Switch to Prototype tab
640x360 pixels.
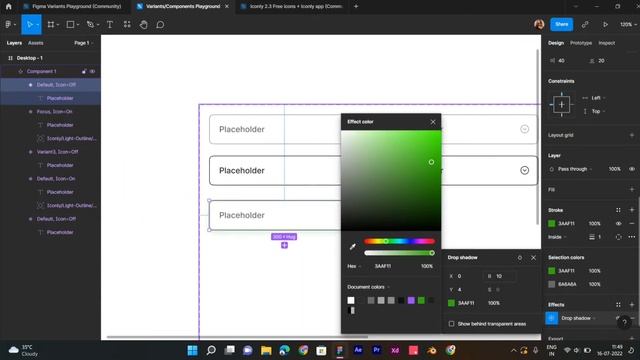point(581,43)
